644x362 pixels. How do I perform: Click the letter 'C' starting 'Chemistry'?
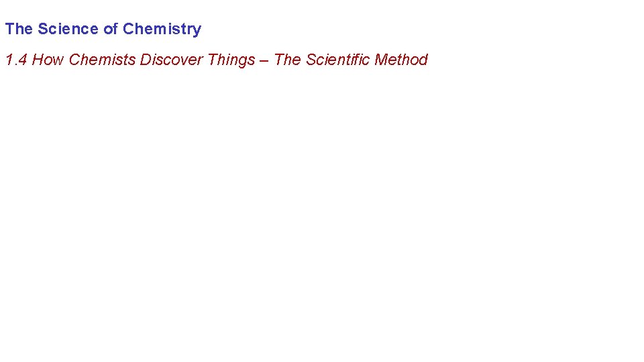(128, 29)
